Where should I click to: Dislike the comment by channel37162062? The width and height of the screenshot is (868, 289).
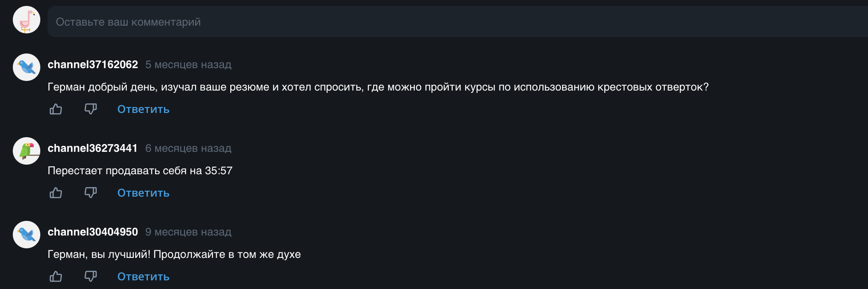click(x=91, y=109)
